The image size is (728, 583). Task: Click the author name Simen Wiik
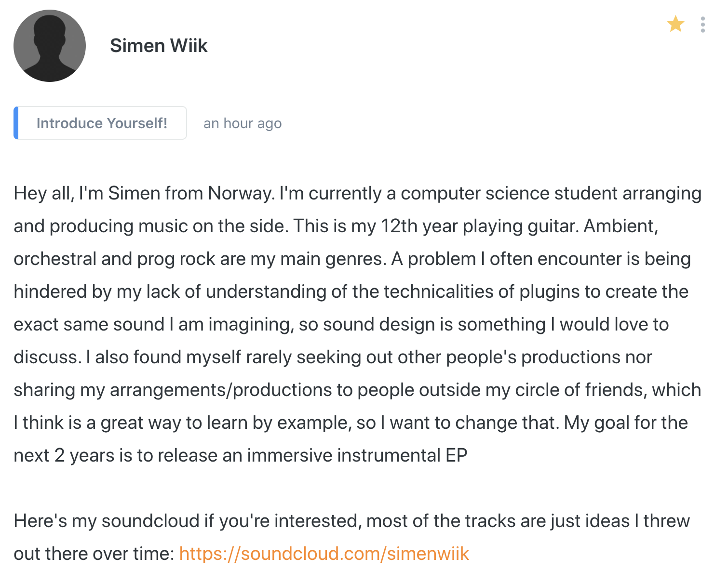tap(159, 46)
